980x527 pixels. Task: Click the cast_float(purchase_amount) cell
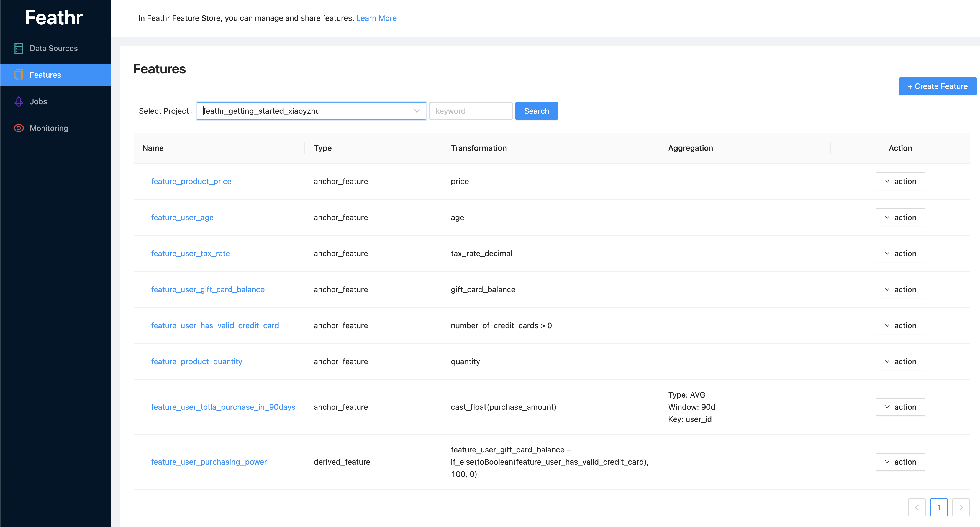tap(503, 407)
